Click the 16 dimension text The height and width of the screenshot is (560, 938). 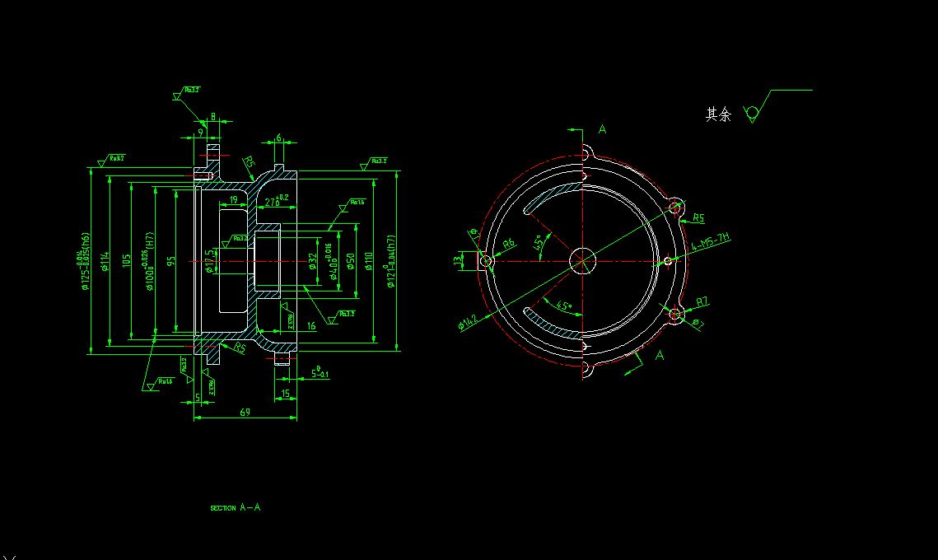coord(311,326)
